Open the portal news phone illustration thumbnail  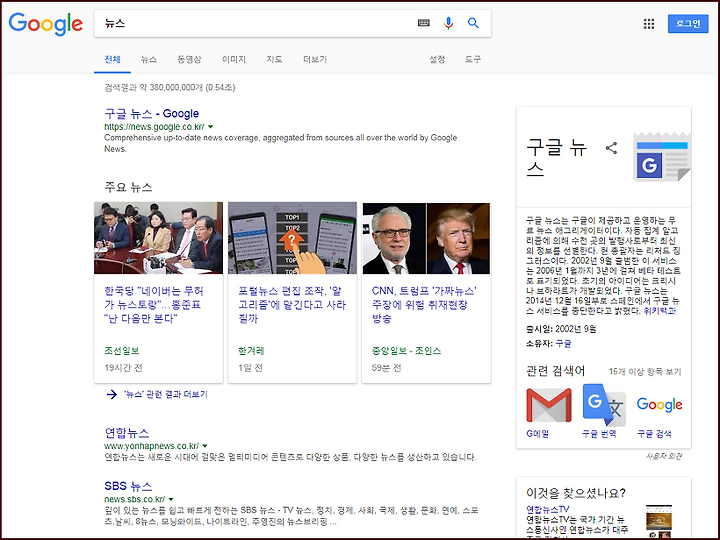pos(292,238)
